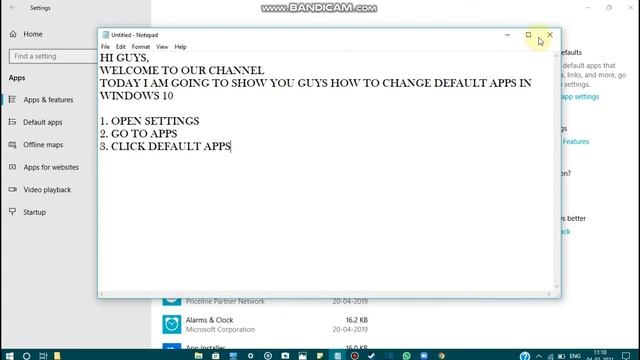Open the Edit menu in Notepad
Viewport: 640px width, 360px height.
click(120, 47)
